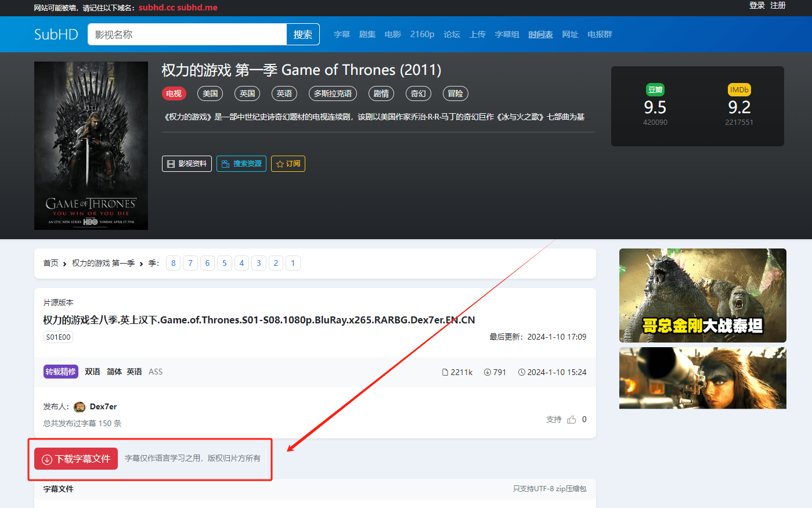This screenshot has width=812, height=508.
Task: Open the Godzilla Kong ad thumbnail
Action: point(702,295)
